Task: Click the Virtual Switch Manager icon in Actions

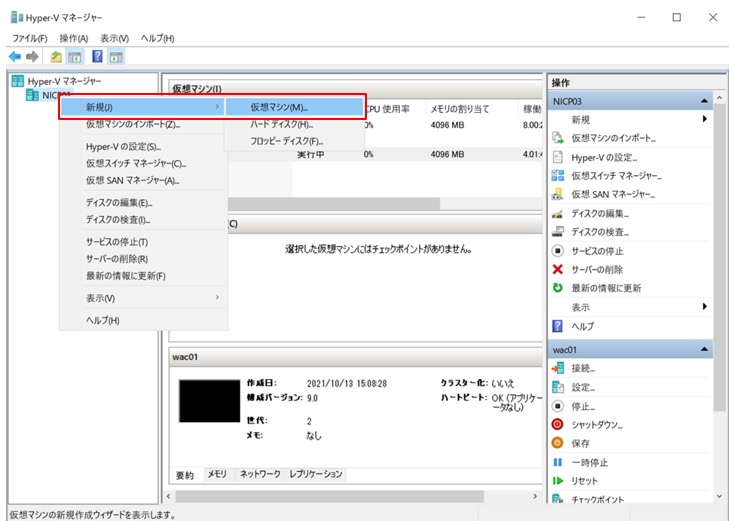Action: (558, 176)
